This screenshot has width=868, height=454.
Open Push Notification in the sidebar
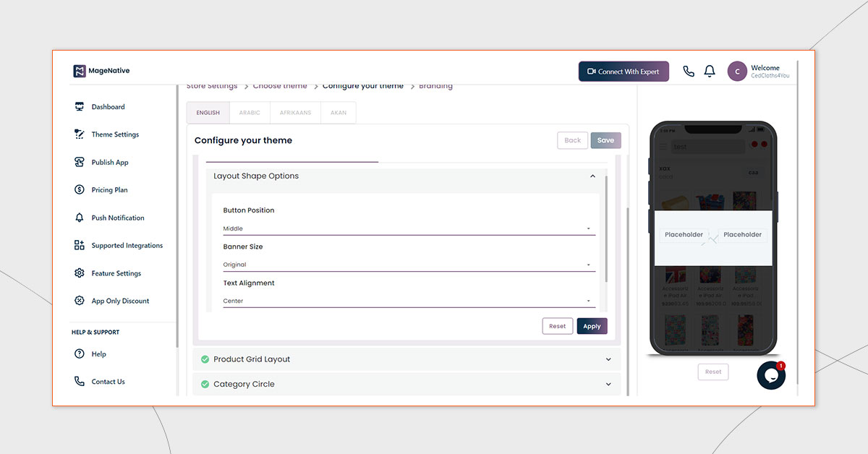(x=118, y=218)
